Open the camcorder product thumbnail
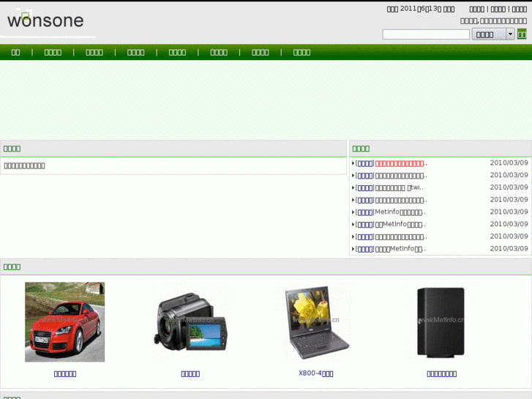 pos(191,322)
